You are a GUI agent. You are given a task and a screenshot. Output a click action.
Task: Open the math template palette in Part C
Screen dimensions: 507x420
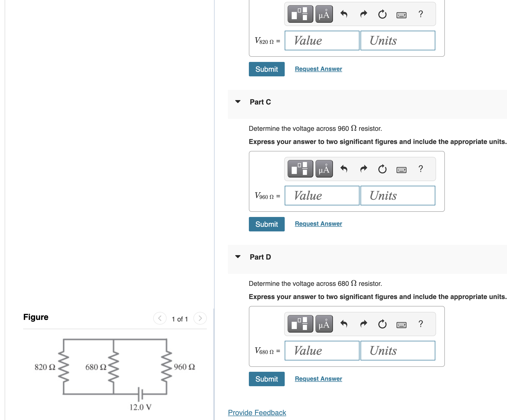tap(300, 169)
